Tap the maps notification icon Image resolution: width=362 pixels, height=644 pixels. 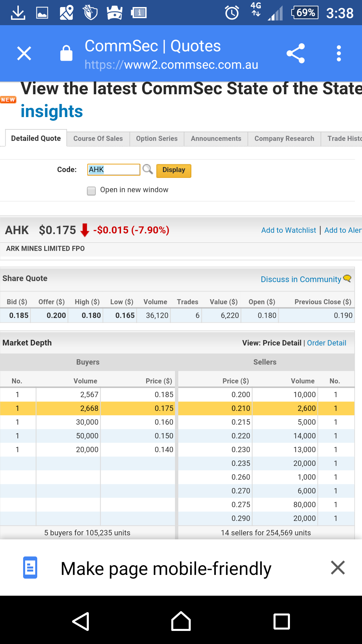point(66,13)
